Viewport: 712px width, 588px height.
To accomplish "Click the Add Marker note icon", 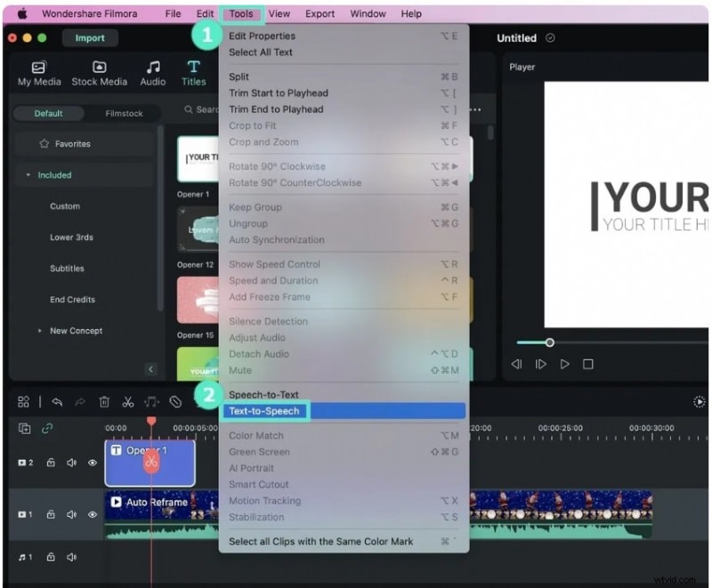I will (152, 402).
